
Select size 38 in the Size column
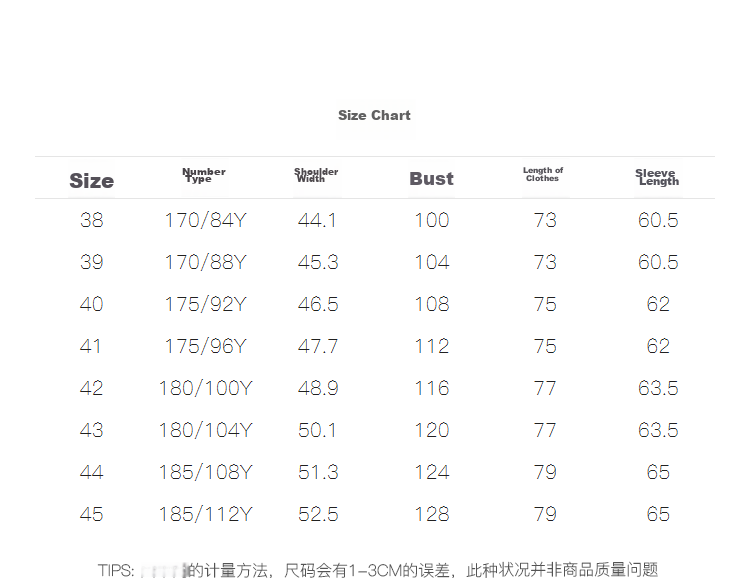[x=91, y=220]
